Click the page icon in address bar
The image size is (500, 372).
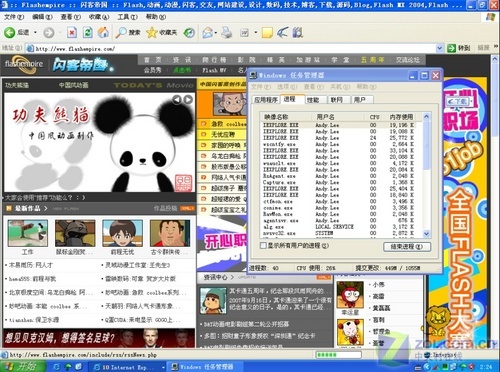click(x=30, y=49)
